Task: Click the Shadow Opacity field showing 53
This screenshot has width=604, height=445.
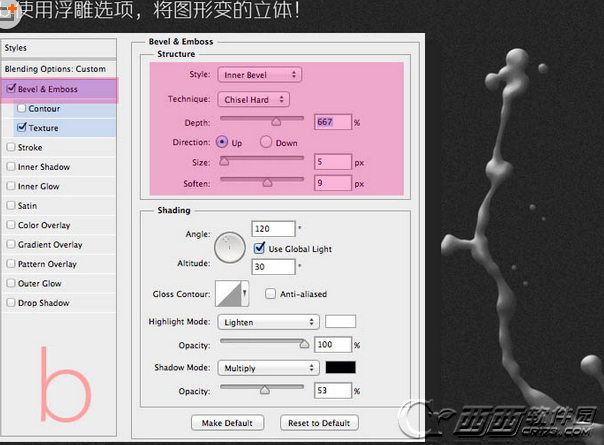Action: point(333,391)
